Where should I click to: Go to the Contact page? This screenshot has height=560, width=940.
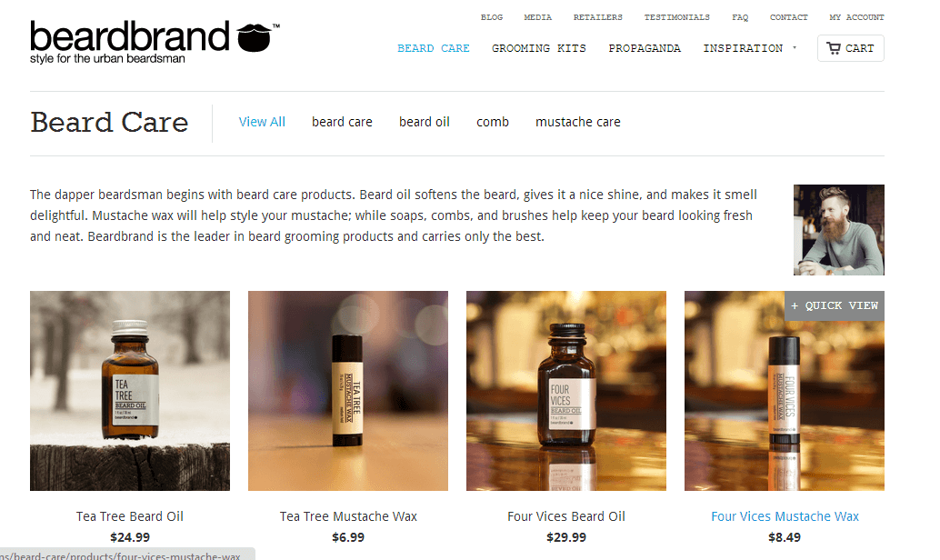tap(788, 17)
